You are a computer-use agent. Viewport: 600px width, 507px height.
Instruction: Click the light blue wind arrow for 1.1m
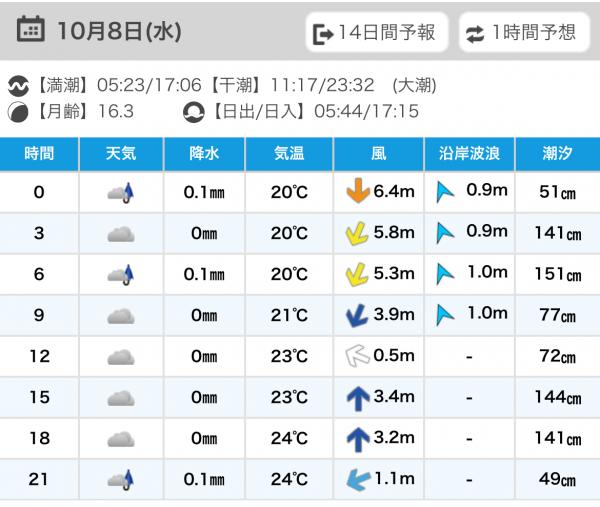pos(356,480)
